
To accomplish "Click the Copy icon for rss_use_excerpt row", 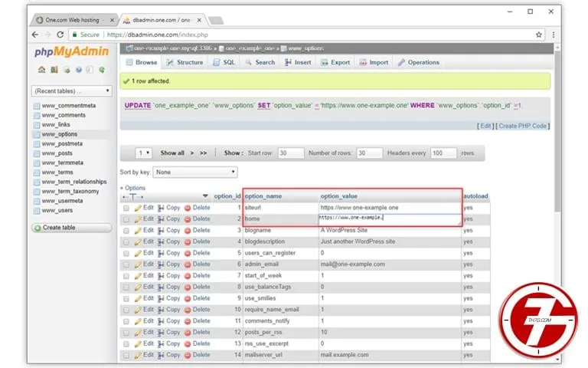I will 161,344.
